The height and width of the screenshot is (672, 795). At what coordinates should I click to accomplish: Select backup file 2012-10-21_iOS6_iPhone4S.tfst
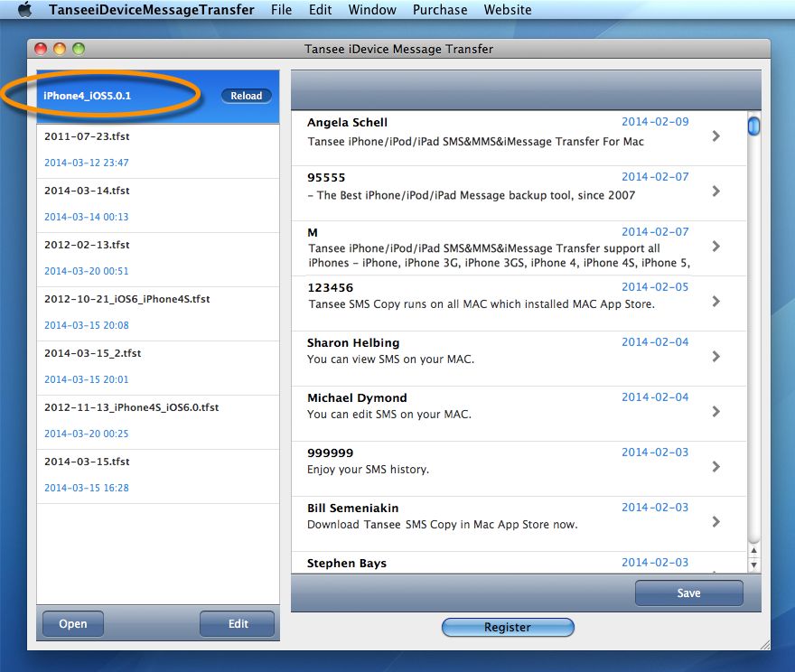[158, 313]
